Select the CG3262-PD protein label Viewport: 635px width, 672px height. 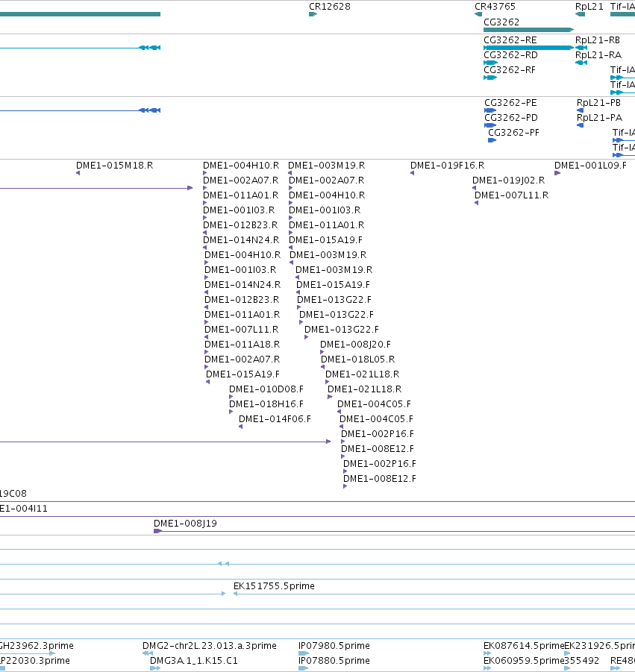(511, 117)
